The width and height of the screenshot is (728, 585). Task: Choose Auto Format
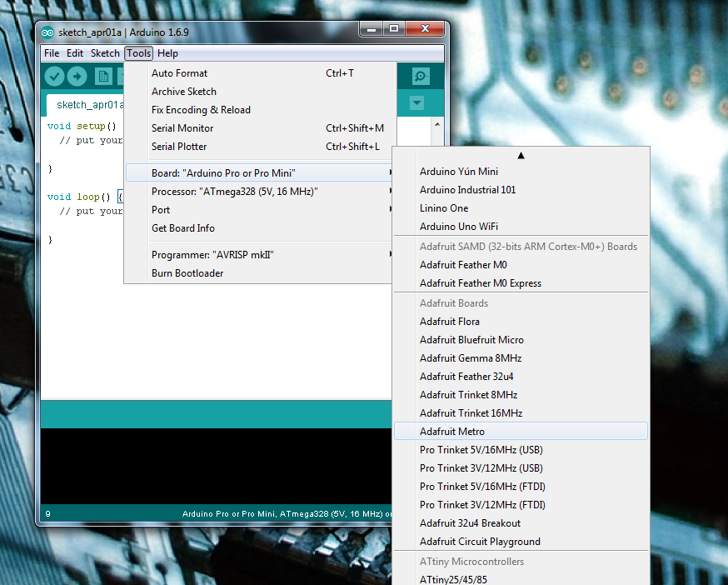(x=260, y=73)
